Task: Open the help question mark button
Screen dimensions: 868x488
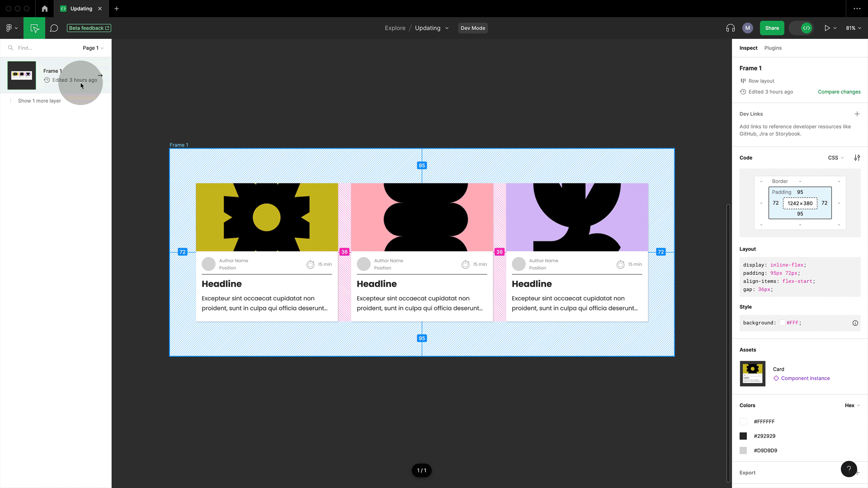Action: pos(849,469)
